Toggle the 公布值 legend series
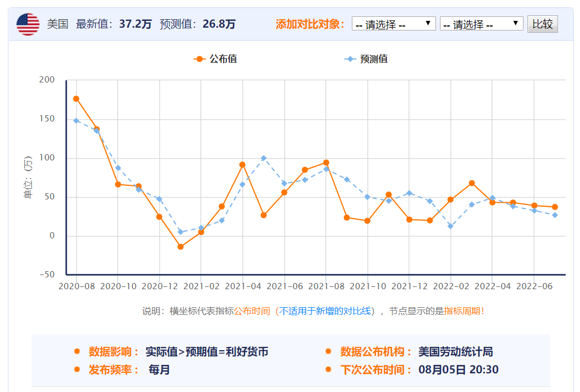580x392 pixels. pyautogui.click(x=215, y=59)
